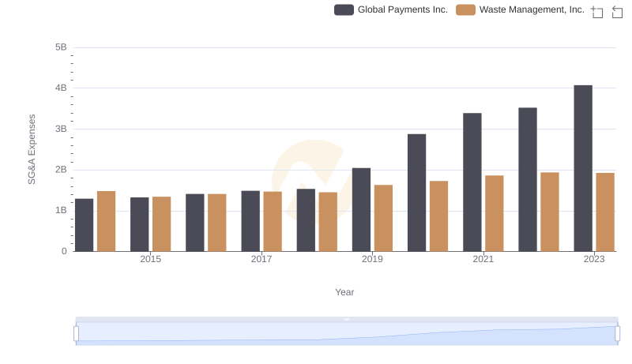The image size is (632, 364).
Task: Click Waste Management bar for 2017
Action: click(273, 221)
